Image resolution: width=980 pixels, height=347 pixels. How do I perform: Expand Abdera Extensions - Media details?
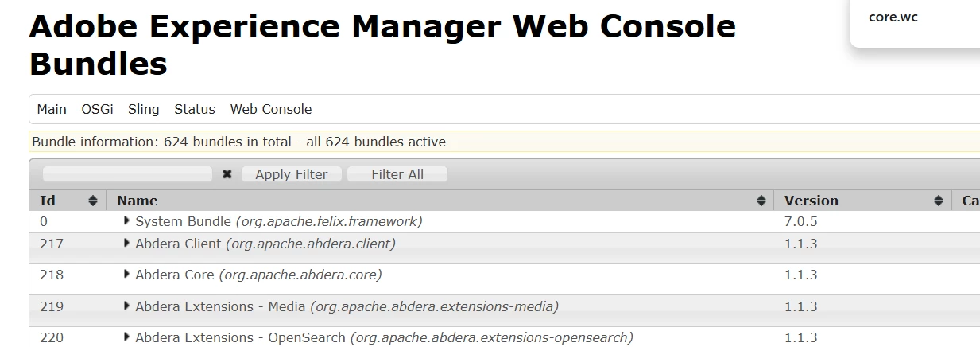[127, 306]
